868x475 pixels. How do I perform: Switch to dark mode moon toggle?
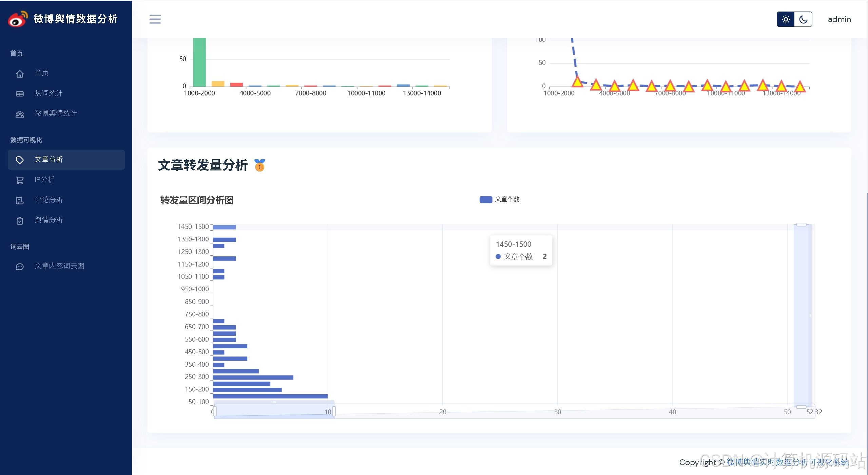(x=803, y=19)
